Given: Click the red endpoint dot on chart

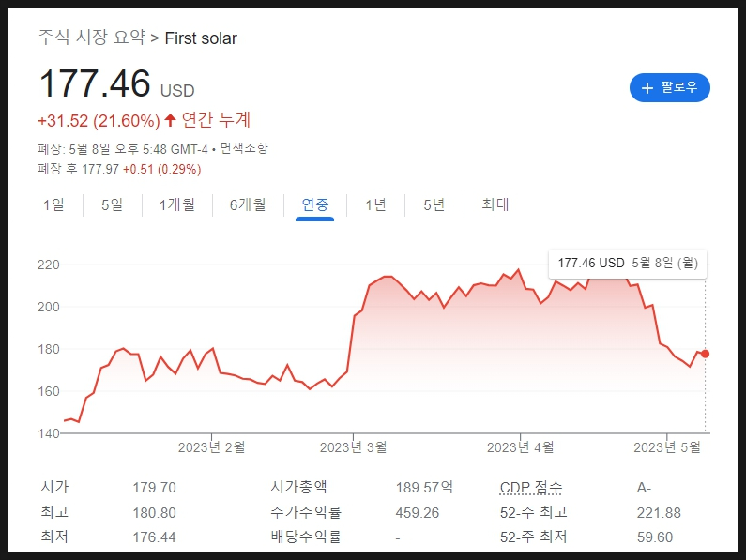Looking at the screenshot, I should click(705, 354).
